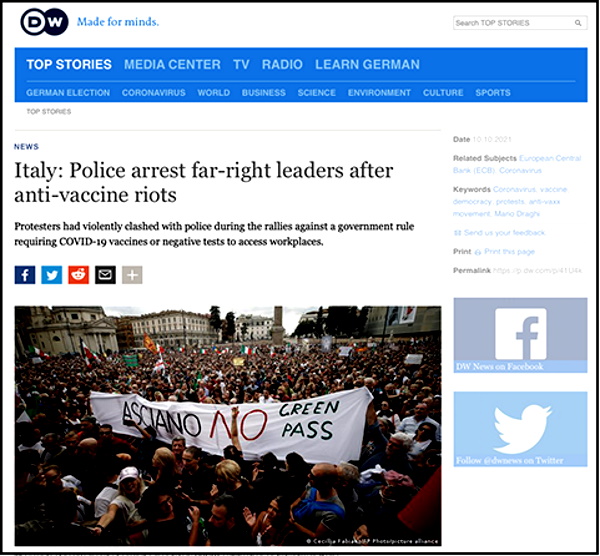Click the TOP STORIES breadcrumb
The image size is (600, 556).
(49, 112)
